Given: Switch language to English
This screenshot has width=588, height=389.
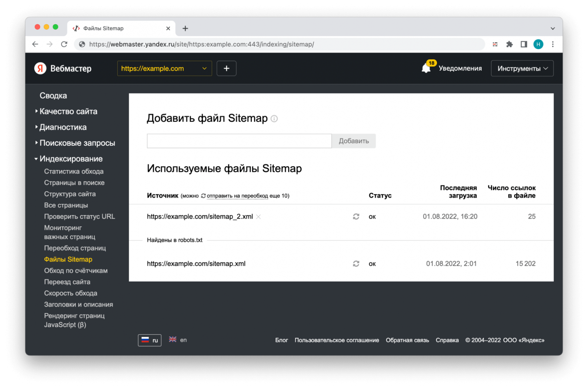Looking at the screenshot, I should click(178, 340).
